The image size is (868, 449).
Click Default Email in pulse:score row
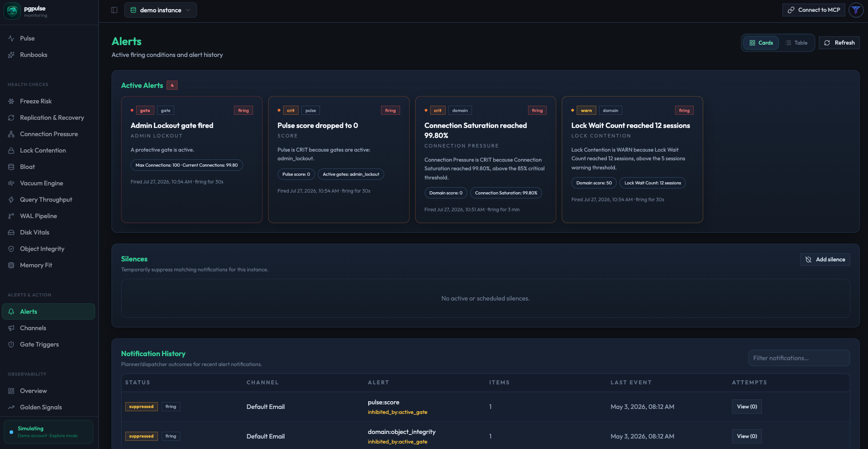pyautogui.click(x=265, y=407)
